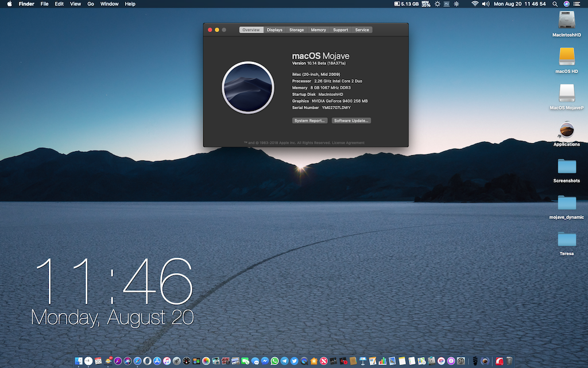
Task: Select the Memory tab
Action: 318,30
